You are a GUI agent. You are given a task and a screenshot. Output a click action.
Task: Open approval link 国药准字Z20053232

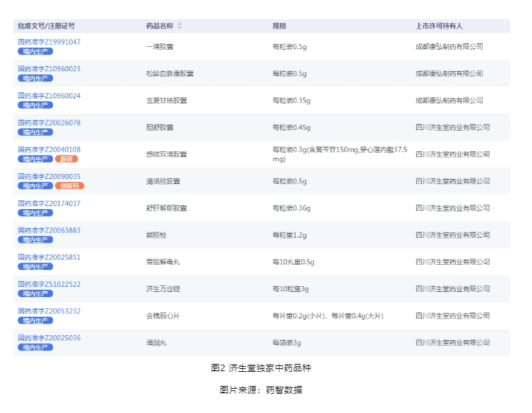pyautogui.click(x=49, y=311)
